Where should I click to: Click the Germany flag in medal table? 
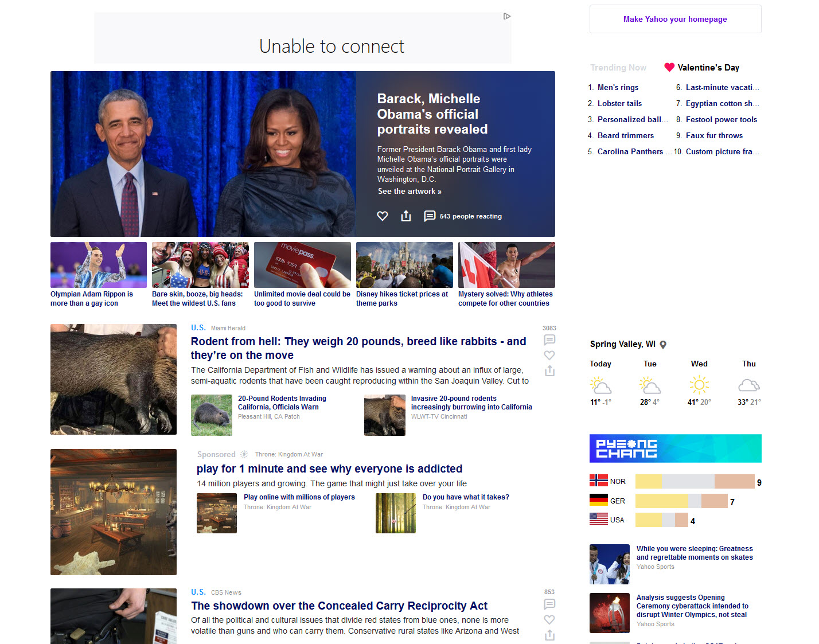599,500
